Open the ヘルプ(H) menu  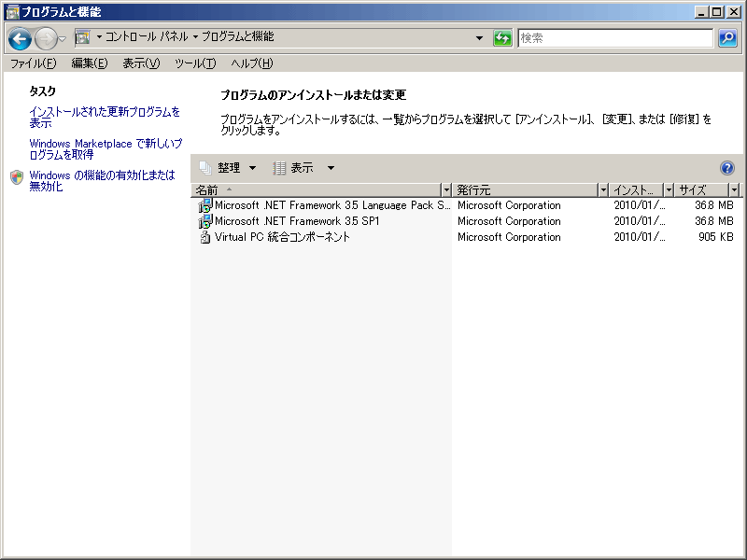click(x=251, y=63)
